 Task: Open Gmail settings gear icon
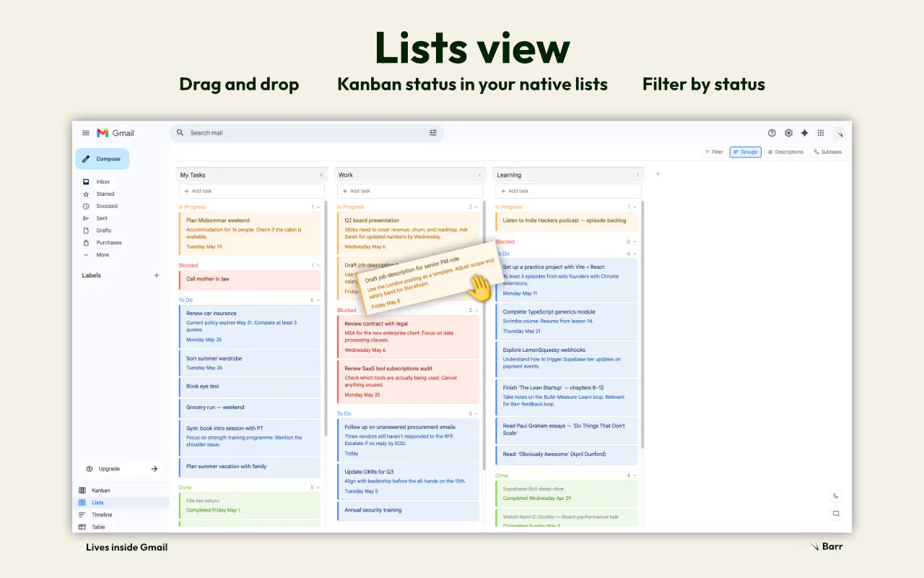788,133
